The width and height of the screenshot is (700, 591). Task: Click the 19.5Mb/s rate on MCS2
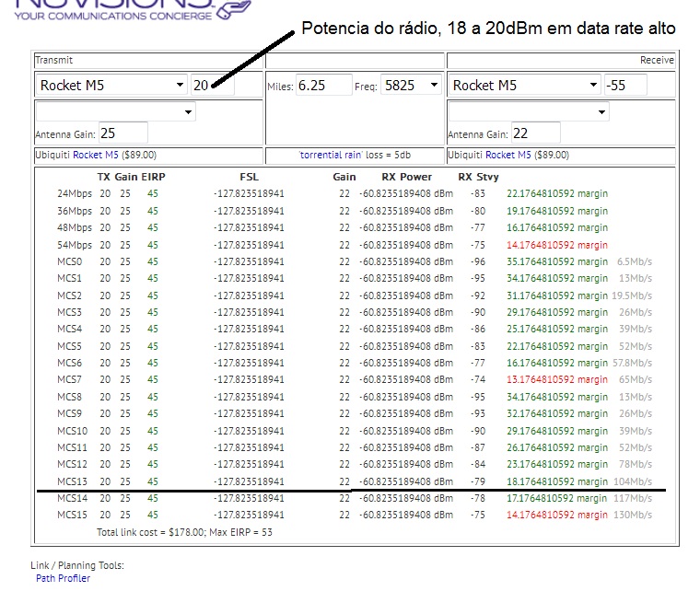[632, 295]
